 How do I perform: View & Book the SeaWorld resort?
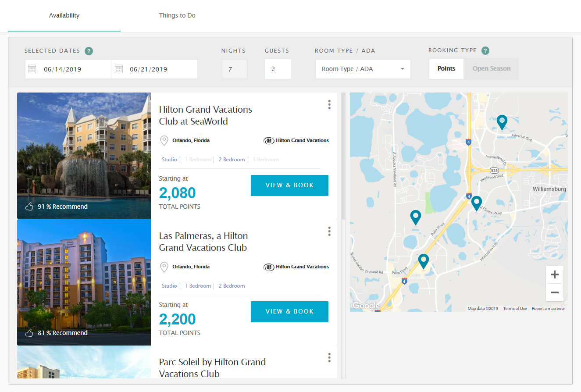289,185
